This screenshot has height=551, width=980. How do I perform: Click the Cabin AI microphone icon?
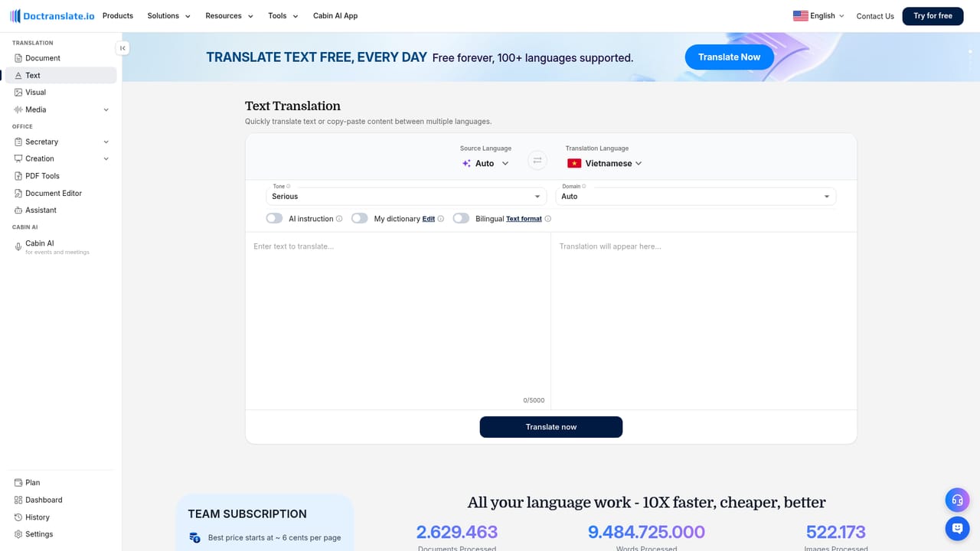(x=18, y=246)
